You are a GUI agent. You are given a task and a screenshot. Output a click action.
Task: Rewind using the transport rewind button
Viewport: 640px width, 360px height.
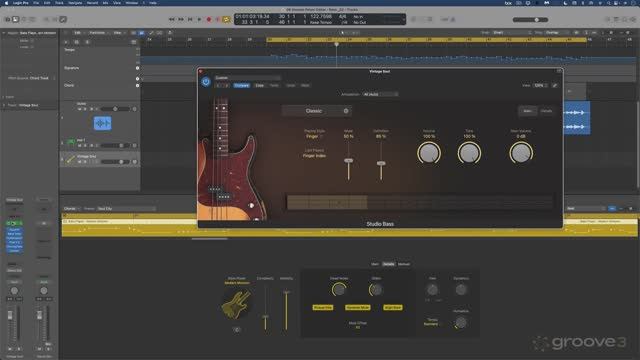tap(172, 19)
